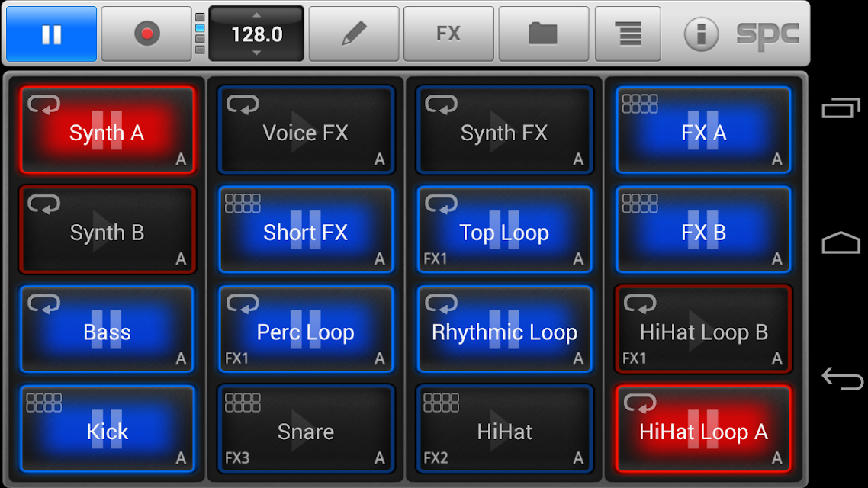Tap the Android recent apps icon
Image resolution: width=868 pixels, height=488 pixels.
(841, 108)
